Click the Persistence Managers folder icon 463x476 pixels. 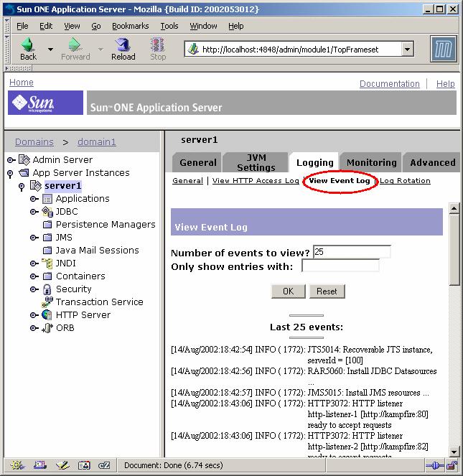tap(47, 225)
